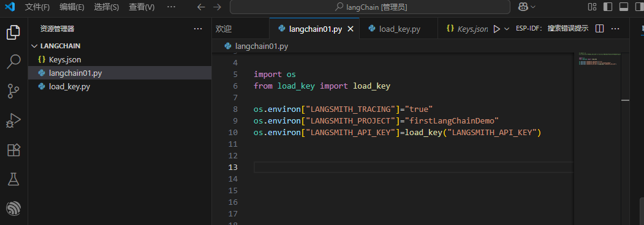Toggle the primary side bar visibility

(607, 7)
